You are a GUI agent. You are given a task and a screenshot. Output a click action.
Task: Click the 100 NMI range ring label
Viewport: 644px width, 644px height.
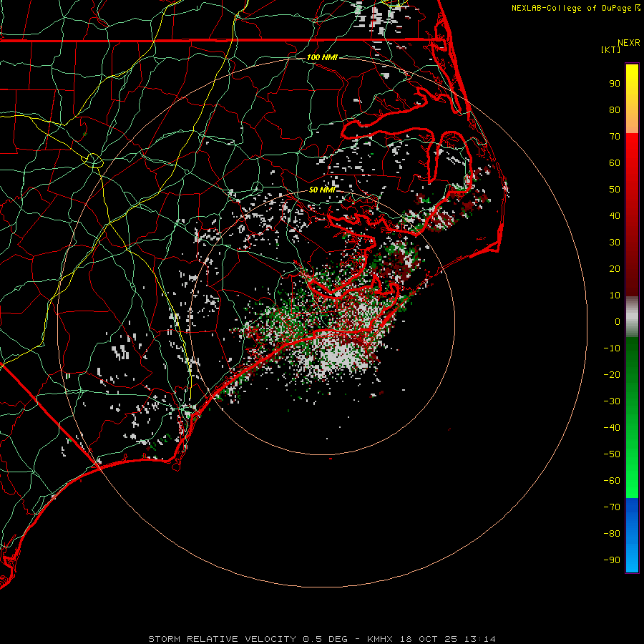click(x=322, y=57)
